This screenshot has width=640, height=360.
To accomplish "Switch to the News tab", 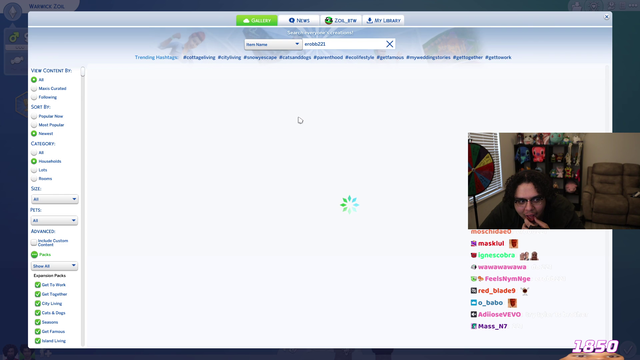I will [299, 20].
